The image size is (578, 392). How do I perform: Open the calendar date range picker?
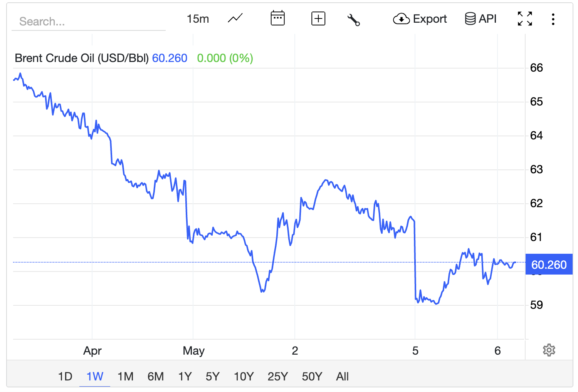(277, 18)
